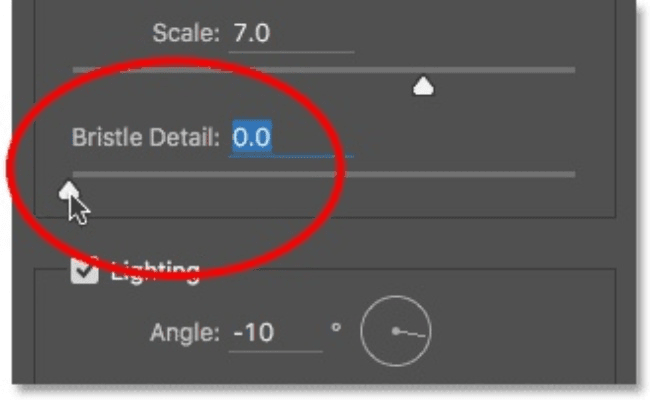Image resolution: width=650 pixels, height=400 pixels.
Task: Click the degree symbol beside the Angle field
Action: (x=336, y=324)
